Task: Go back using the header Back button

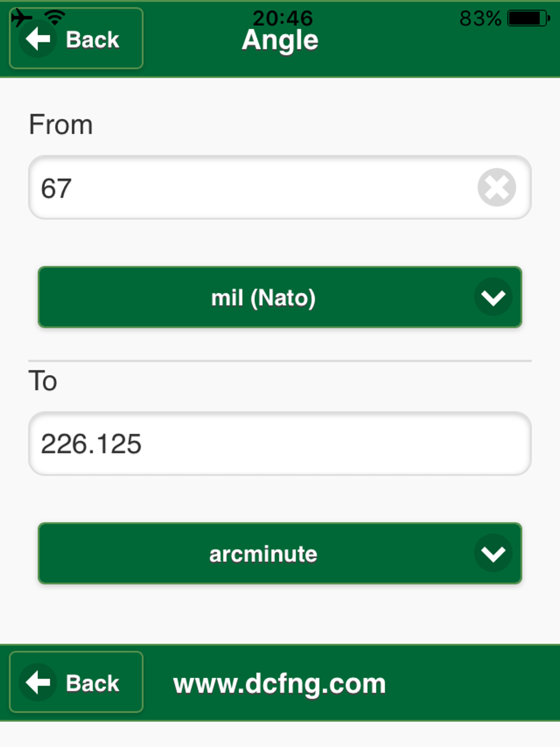Action: [76, 39]
